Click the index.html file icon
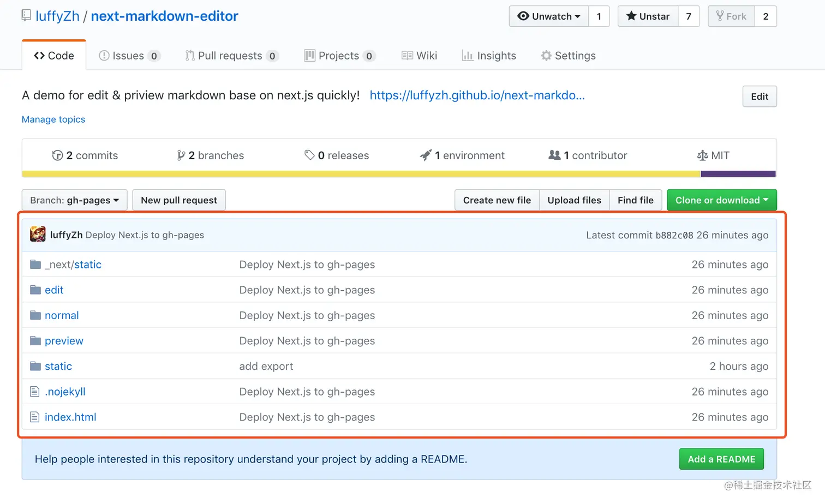 click(x=35, y=417)
